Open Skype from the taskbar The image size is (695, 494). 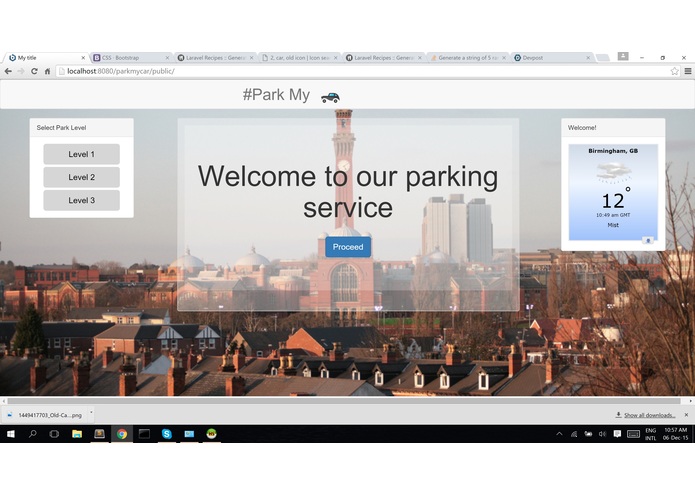coord(167,434)
